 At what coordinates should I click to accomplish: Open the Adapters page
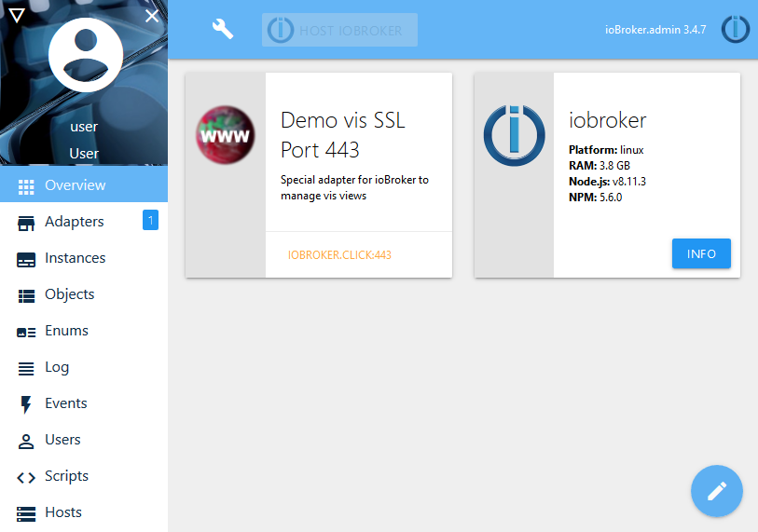tap(84, 222)
